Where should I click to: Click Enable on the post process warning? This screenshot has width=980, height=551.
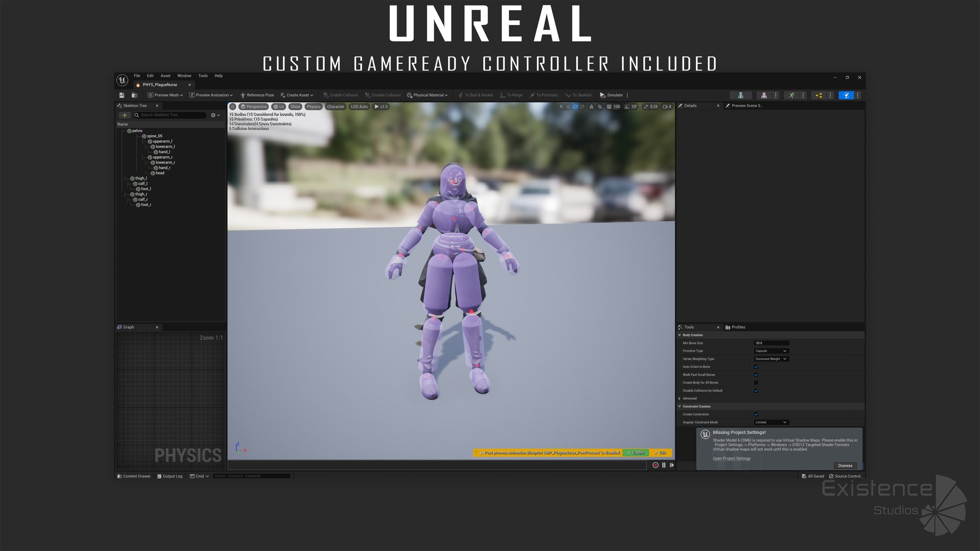(x=635, y=453)
